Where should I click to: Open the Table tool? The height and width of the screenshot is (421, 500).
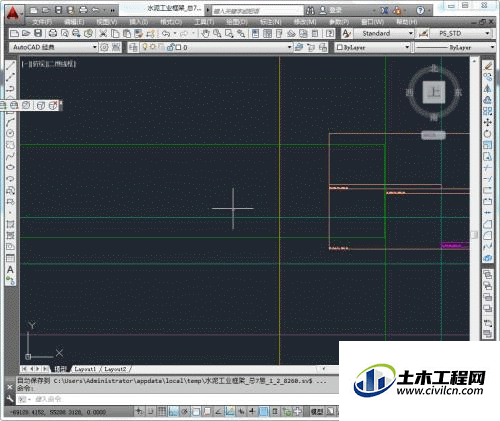pyautogui.click(x=10, y=258)
